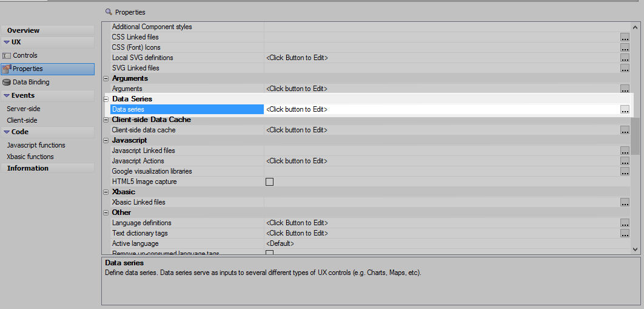
Task: Click the scrollbar down arrow in property grid
Action: pos(635,249)
